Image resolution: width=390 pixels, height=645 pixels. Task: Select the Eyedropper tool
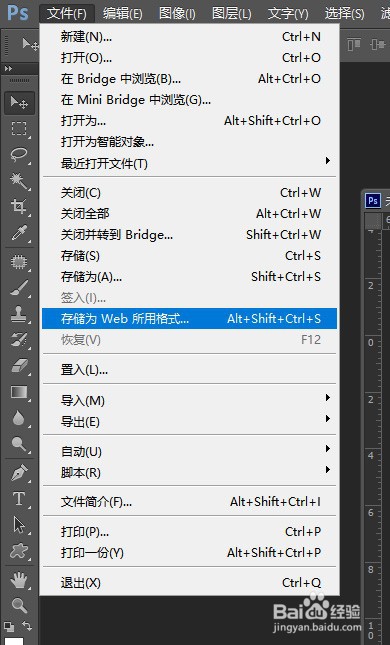(x=19, y=232)
